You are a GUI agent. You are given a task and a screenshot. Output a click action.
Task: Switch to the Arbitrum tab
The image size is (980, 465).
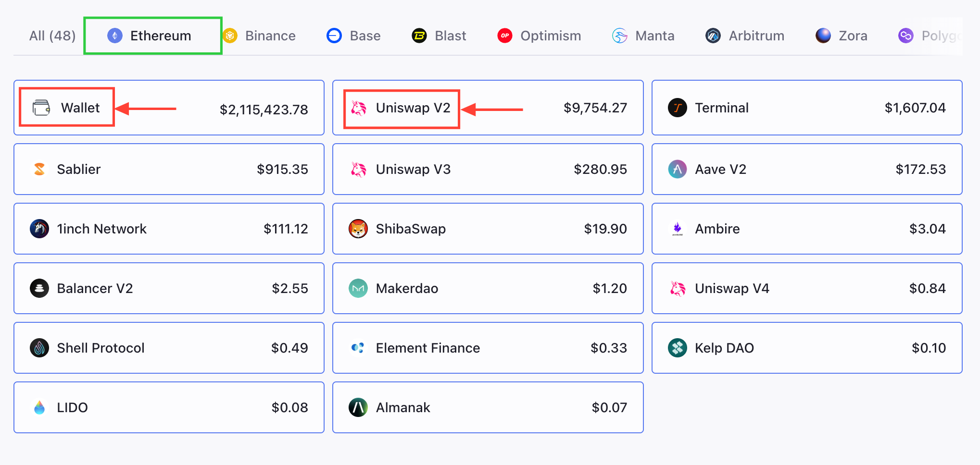(744, 35)
